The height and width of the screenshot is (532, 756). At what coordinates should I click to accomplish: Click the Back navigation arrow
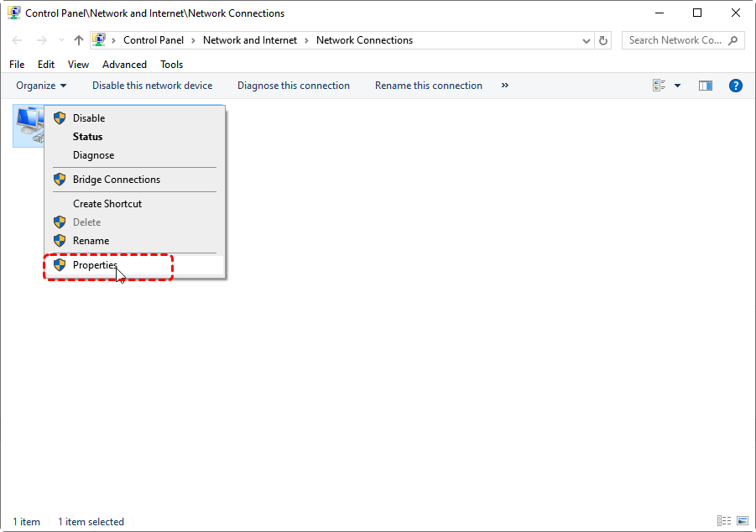[x=17, y=40]
